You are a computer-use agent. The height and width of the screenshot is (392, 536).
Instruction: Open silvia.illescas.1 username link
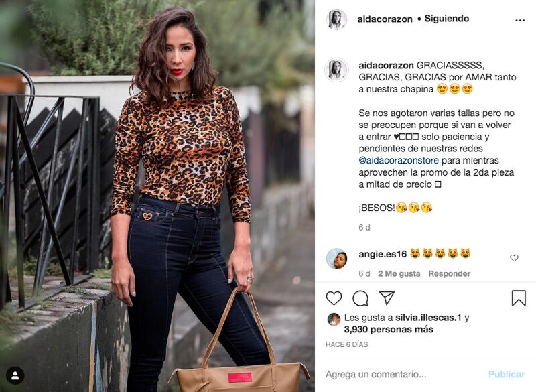tap(428, 318)
